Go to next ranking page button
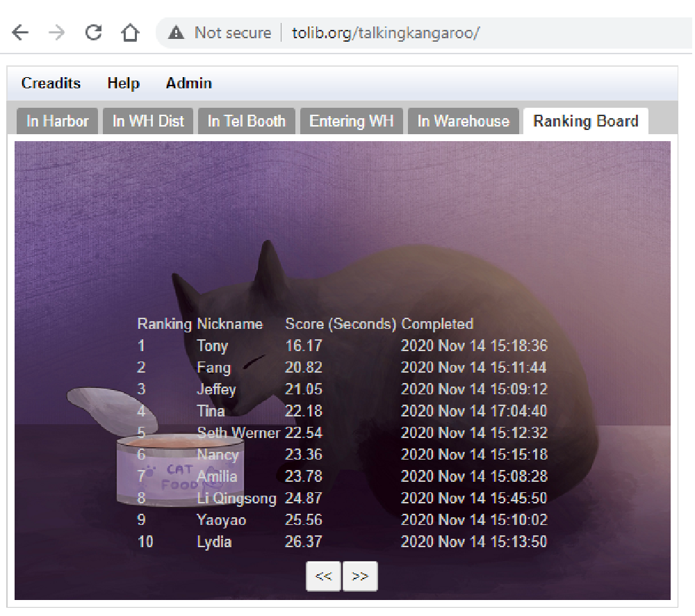Screen dimensions: 695x616 360,576
